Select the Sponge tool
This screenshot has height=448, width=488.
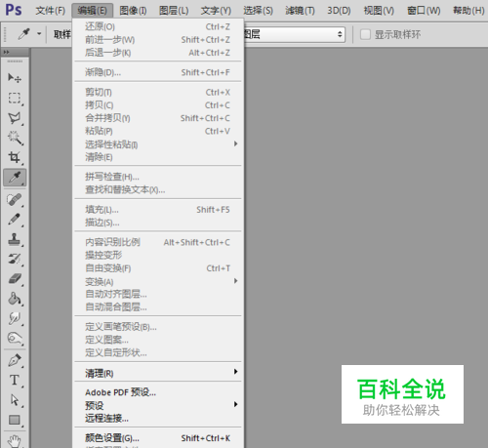tap(15, 339)
